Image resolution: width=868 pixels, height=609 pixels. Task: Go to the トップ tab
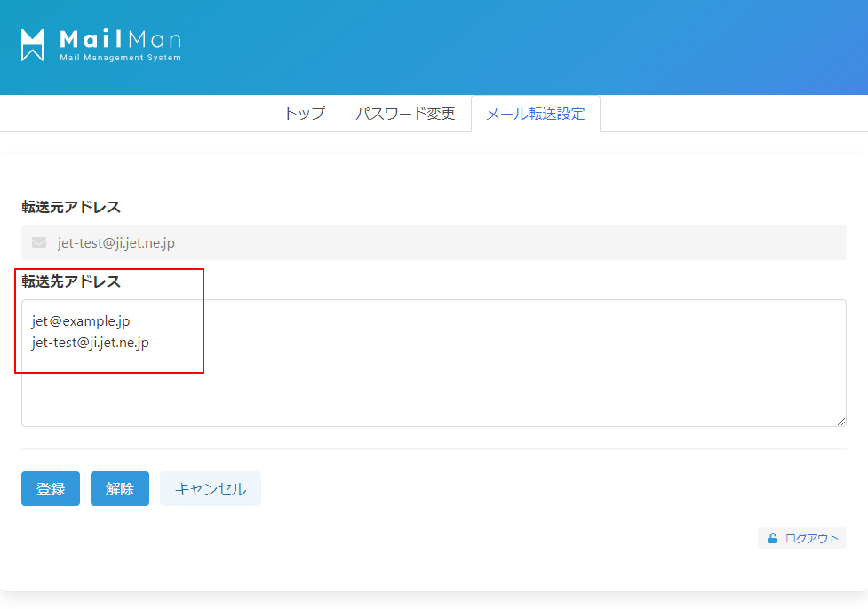click(x=304, y=114)
